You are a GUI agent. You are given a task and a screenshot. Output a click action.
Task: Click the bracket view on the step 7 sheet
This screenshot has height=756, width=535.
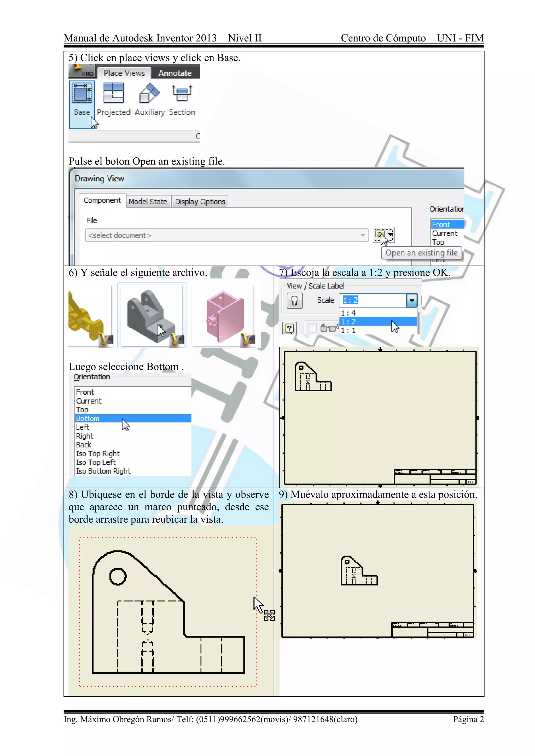313,376
